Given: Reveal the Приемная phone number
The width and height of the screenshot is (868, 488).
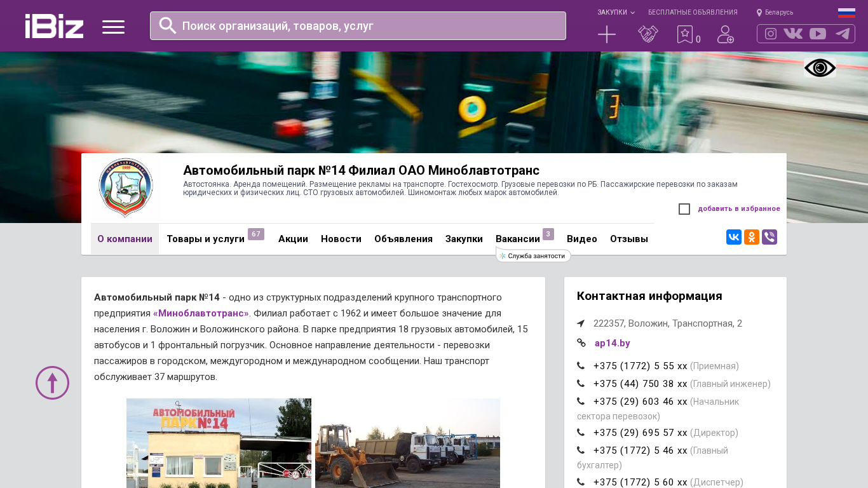Looking at the screenshot, I should point(640,366).
